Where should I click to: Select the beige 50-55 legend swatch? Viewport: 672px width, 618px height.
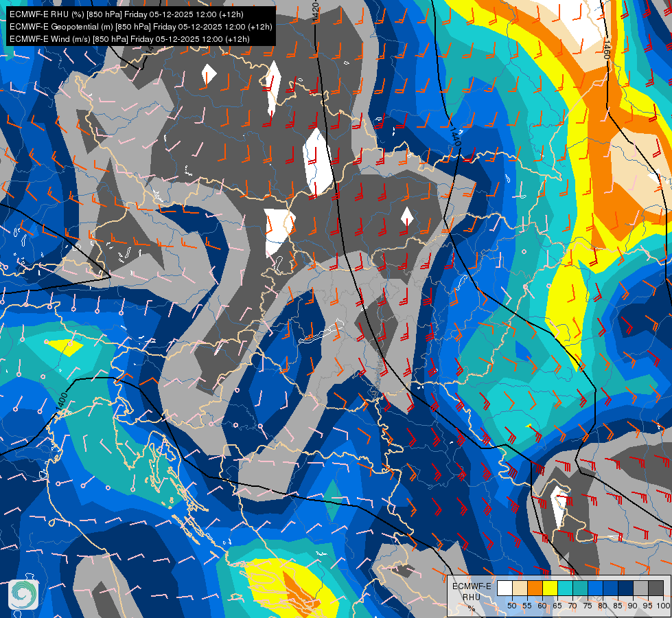520,588
